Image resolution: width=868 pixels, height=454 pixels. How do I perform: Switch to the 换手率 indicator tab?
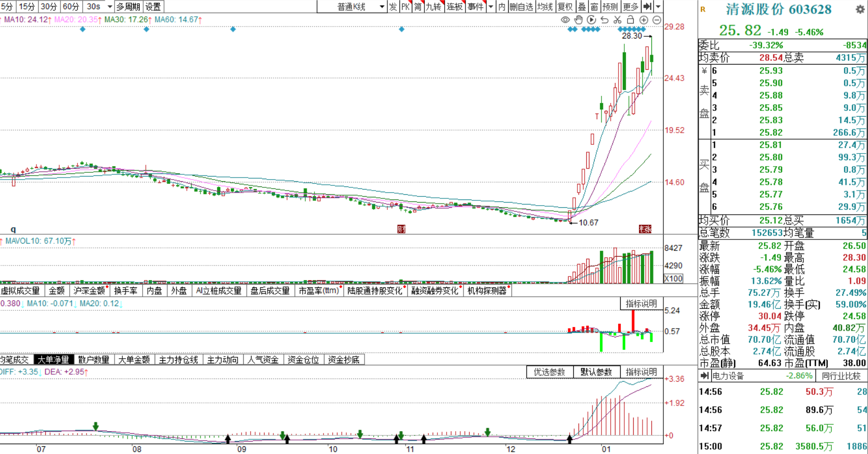(x=125, y=291)
